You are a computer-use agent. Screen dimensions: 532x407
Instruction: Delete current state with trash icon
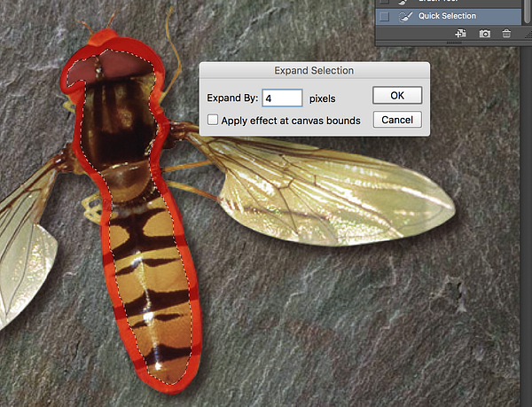506,33
